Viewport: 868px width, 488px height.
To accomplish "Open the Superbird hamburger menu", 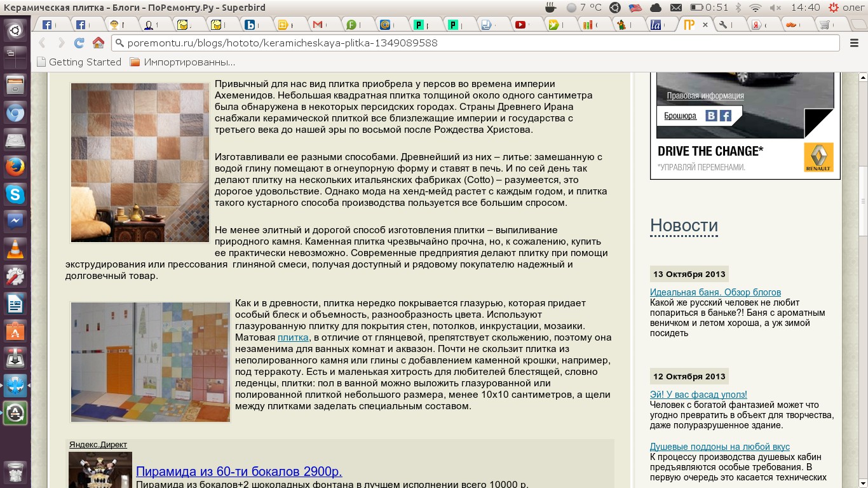I will 854,43.
